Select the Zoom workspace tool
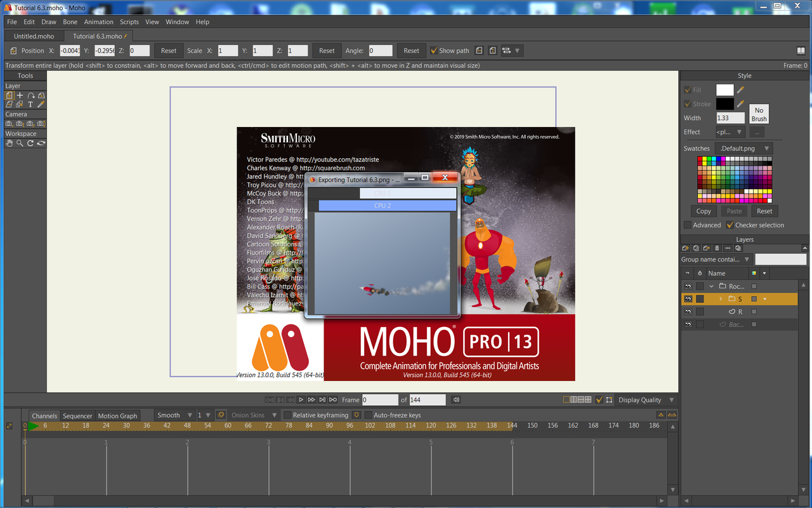This screenshot has height=508, width=812. 20,142
